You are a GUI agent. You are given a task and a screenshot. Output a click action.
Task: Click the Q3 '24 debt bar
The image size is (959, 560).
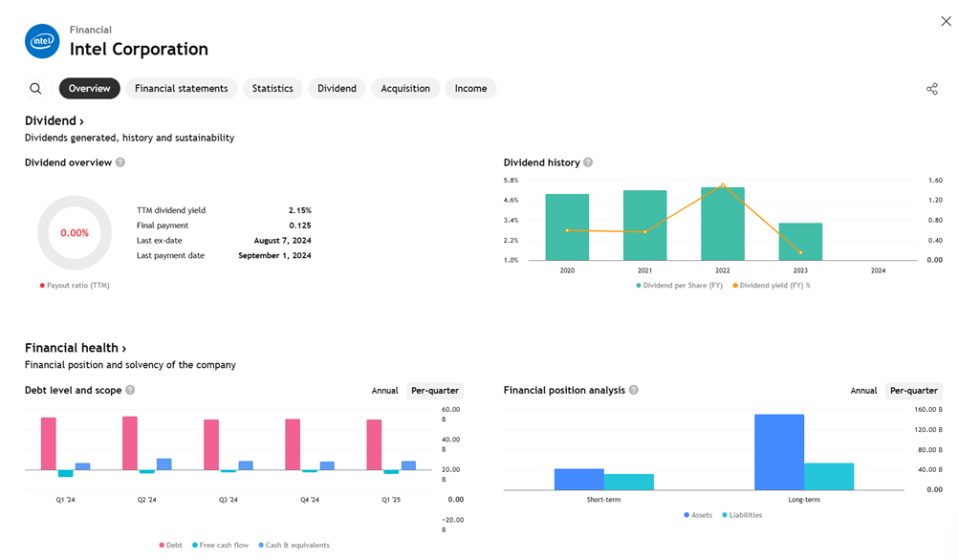(211, 445)
